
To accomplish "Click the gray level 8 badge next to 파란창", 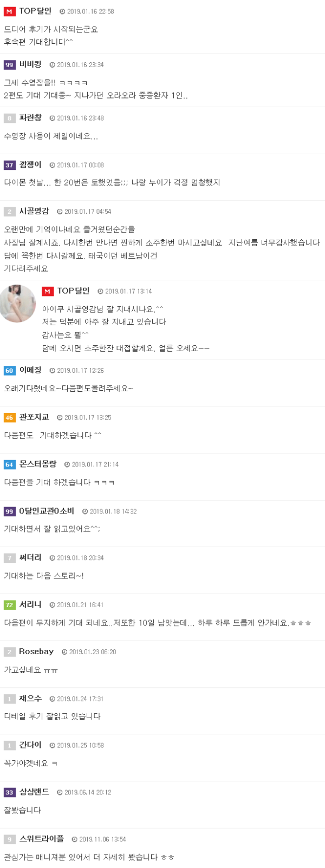I will point(10,119).
